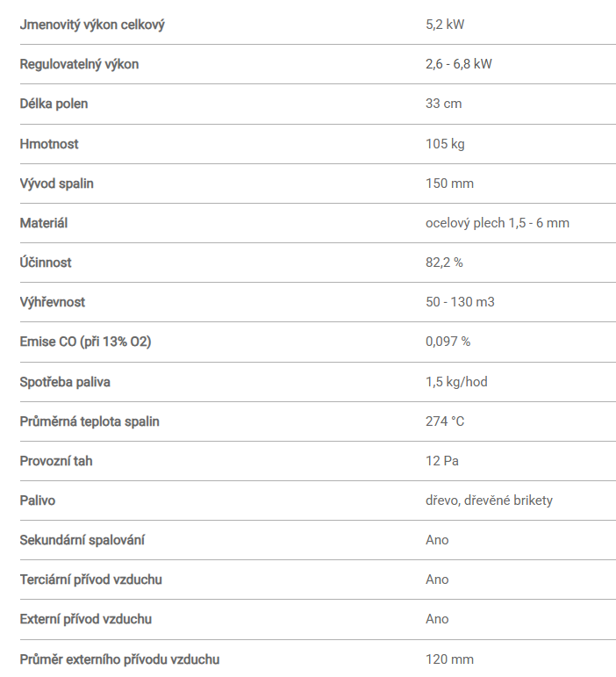Click the 120 mm diameter value
Screen dimensions: 616x677
449,659
